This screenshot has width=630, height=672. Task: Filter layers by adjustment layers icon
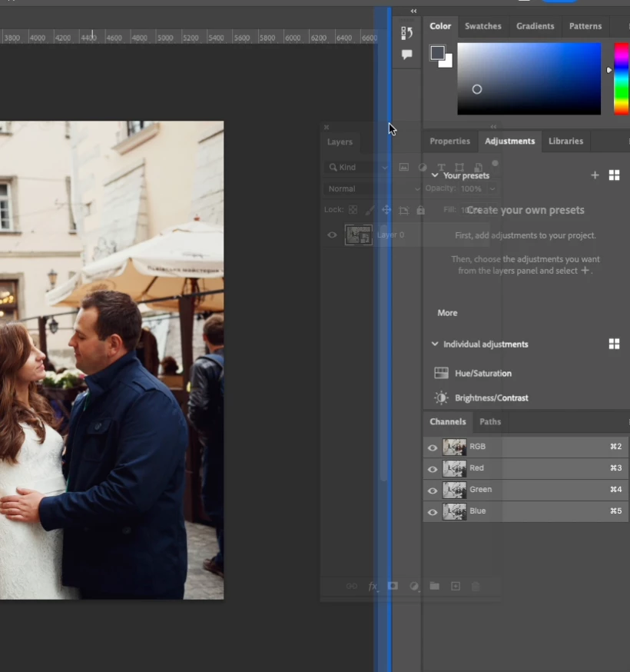click(x=423, y=167)
